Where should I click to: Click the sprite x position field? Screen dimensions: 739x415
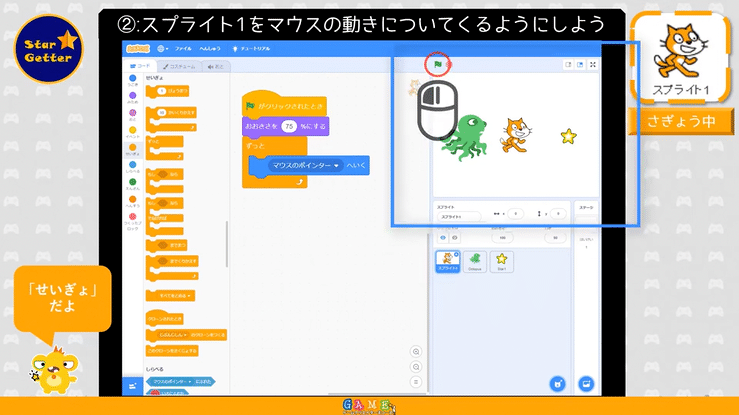516,214
